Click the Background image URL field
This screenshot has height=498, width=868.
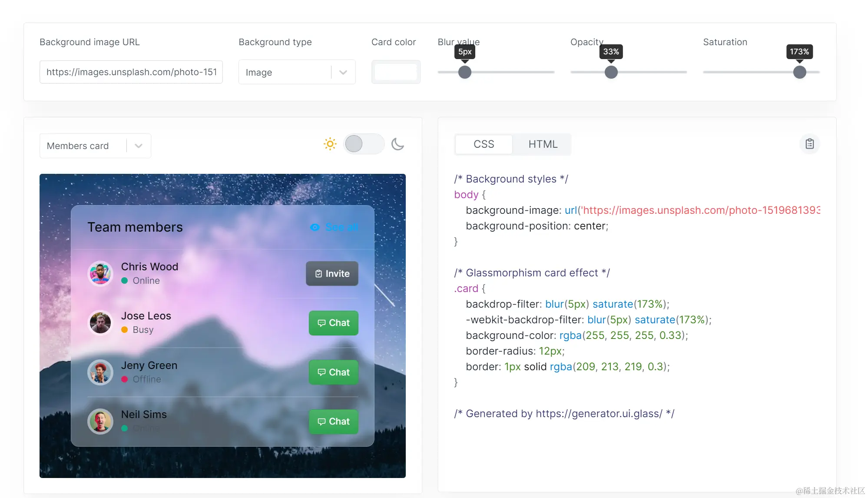[131, 72]
